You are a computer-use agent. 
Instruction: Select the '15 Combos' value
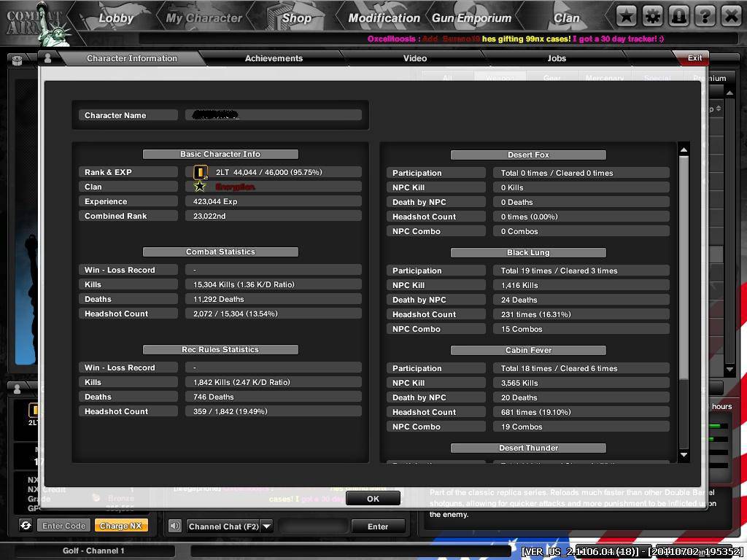pyautogui.click(x=521, y=329)
